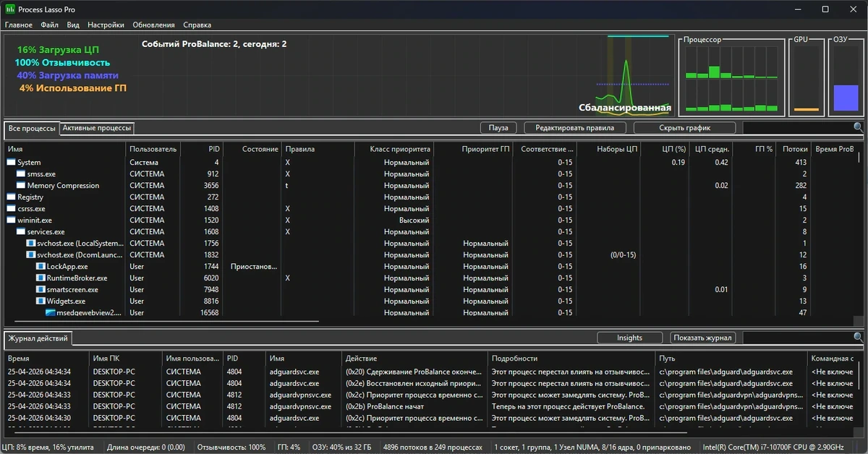Sort log by Подробности column header
Screen dimensions: 868x454
click(x=571, y=358)
